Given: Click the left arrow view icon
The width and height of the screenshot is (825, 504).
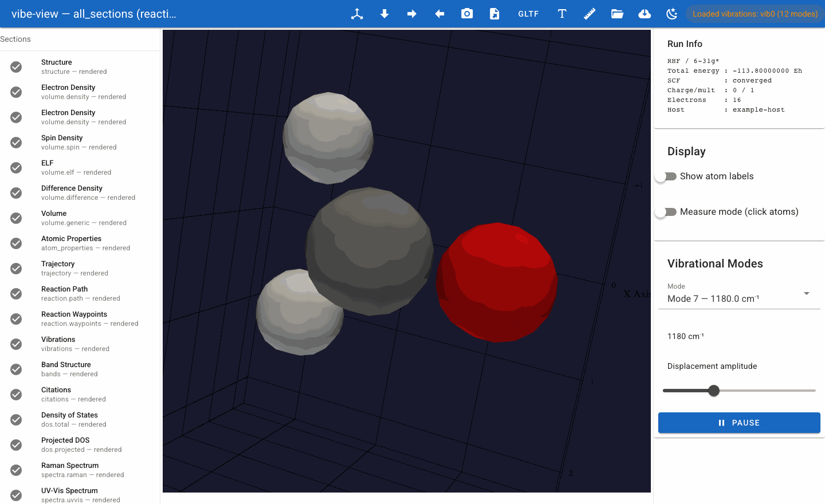Looking at the screenshot, I should [x=439, y=14].
